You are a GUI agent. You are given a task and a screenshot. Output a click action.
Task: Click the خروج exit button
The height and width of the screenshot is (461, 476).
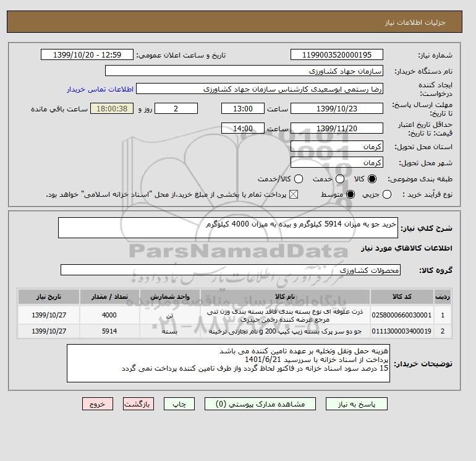click(x=98, y=404)
